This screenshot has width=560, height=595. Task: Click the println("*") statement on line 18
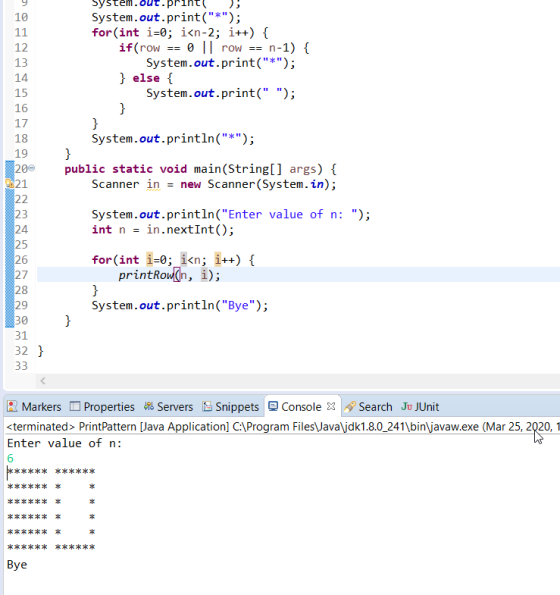(173, 139)
